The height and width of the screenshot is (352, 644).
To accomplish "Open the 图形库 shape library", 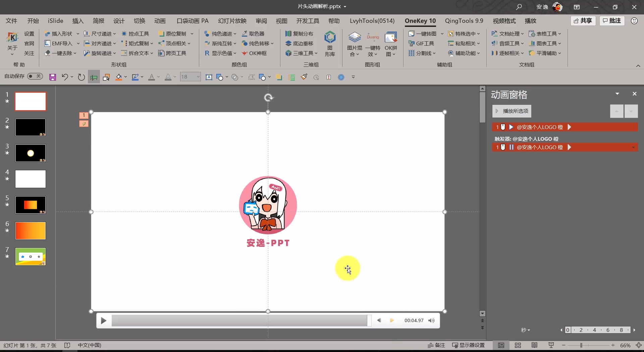I will [x=330, y=44].
